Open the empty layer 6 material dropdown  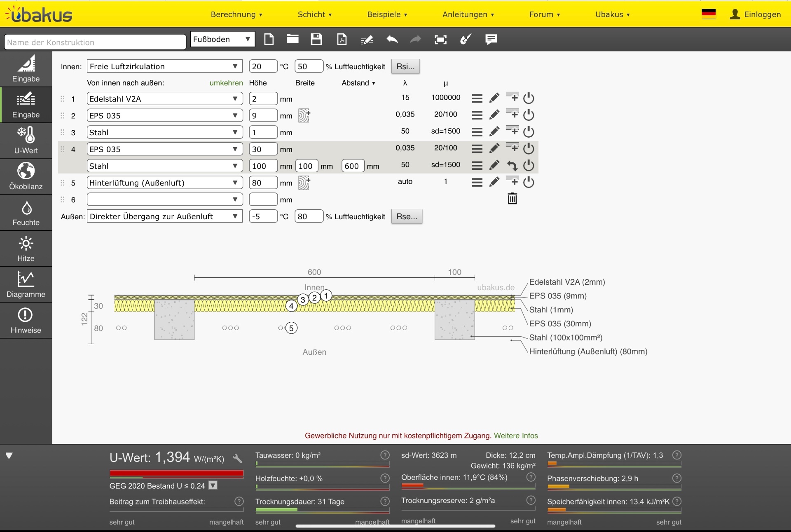[x=164, y=199]
